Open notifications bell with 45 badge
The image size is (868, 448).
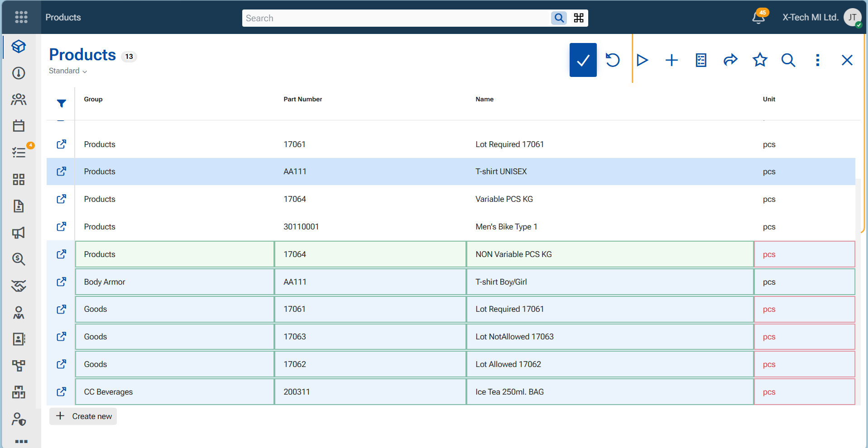(759, 17)
